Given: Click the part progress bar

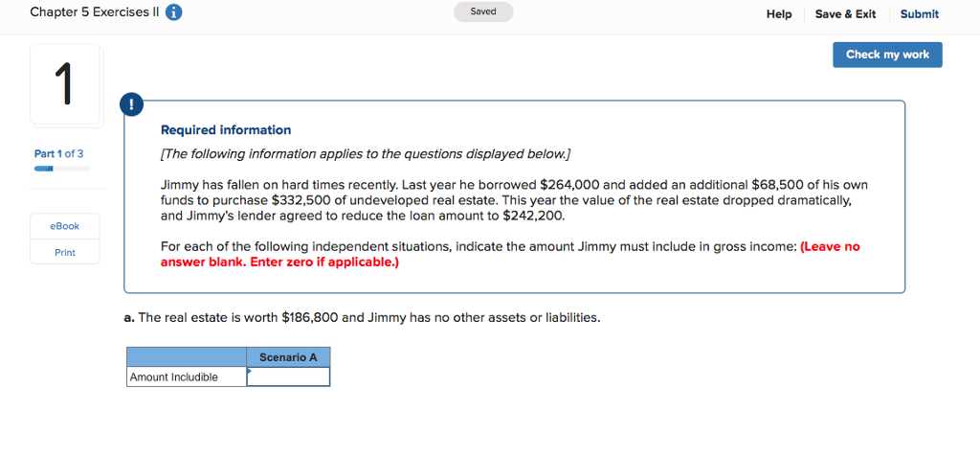Looking at the screenshot, I should tap(61, 169).
